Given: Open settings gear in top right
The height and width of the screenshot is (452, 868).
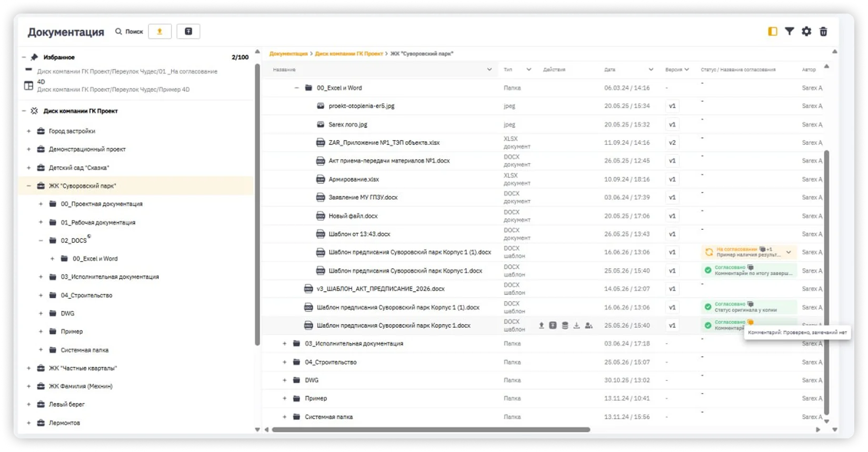Looking at the screenshot, I should (806, 32).
